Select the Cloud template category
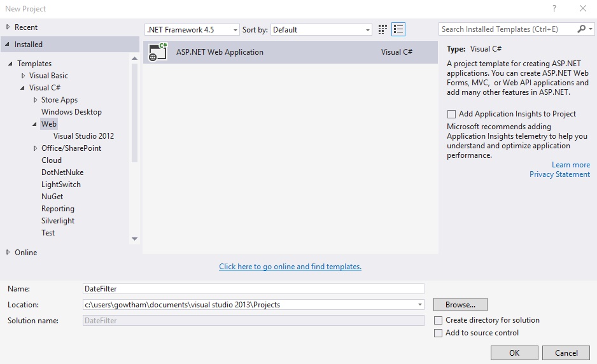This screenshot has width=597, height=364. [52, 160]
